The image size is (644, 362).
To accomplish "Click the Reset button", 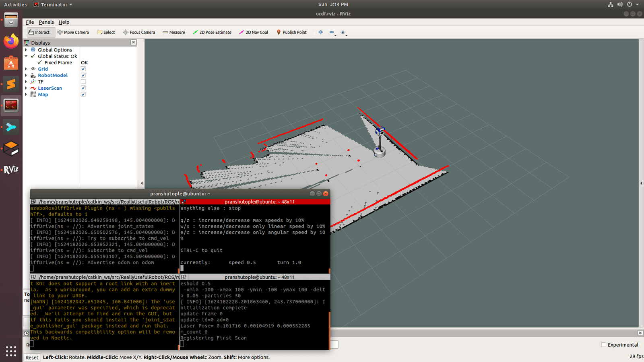I will (32, 357).
